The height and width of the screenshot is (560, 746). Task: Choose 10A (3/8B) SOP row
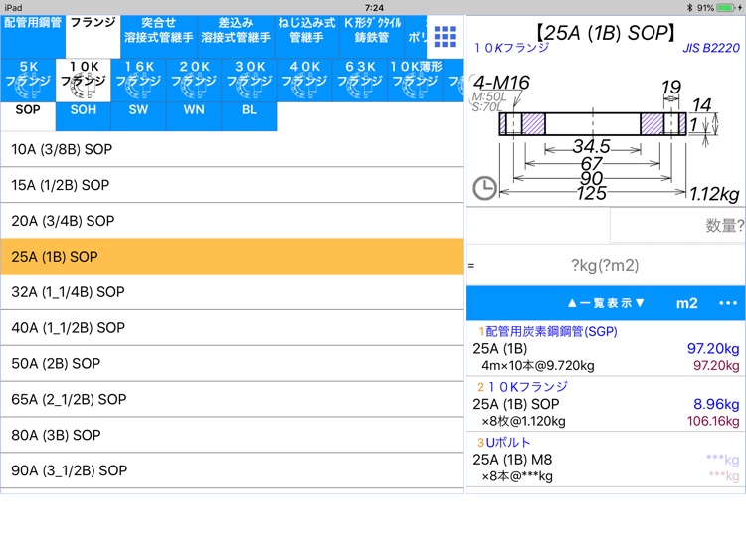[232, 149]
